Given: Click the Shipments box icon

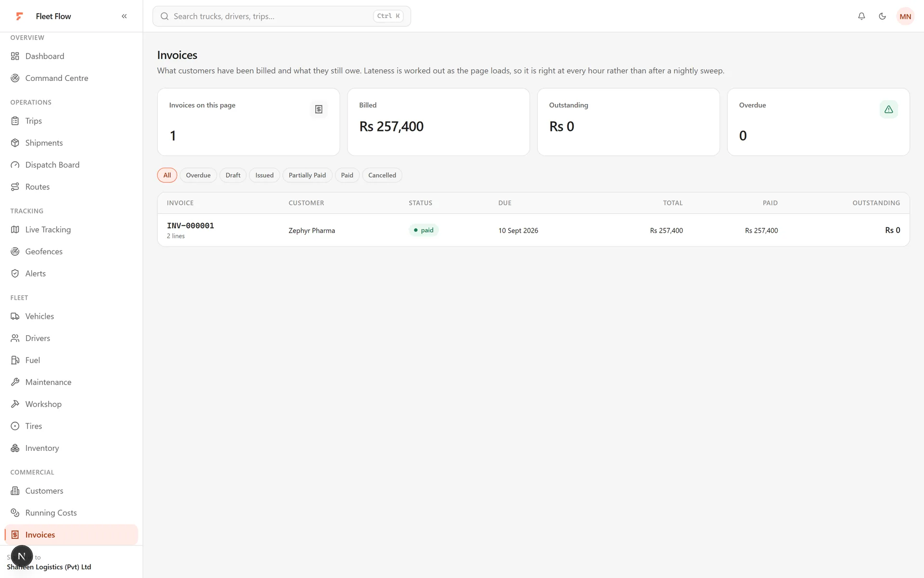Looking at the screenshot, I should (x=15, y=143).
